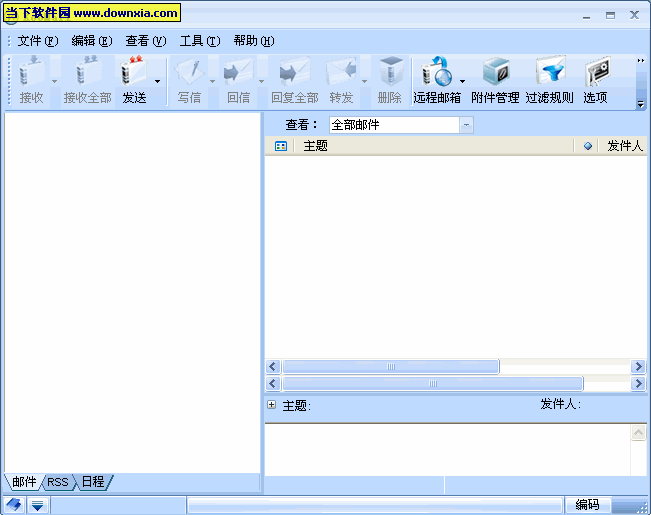Click the 编码 encoding button
Screen dimensions: 651x515
pos(587,506)
